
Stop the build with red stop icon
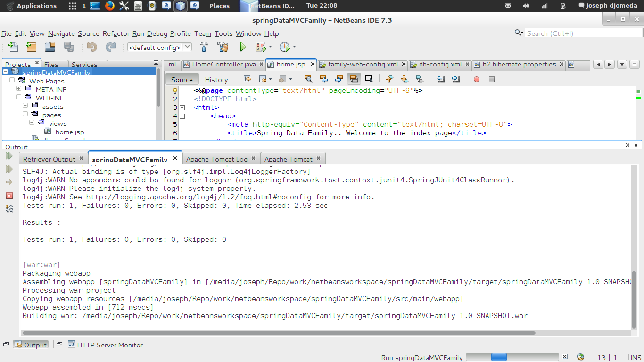point(9,195)
